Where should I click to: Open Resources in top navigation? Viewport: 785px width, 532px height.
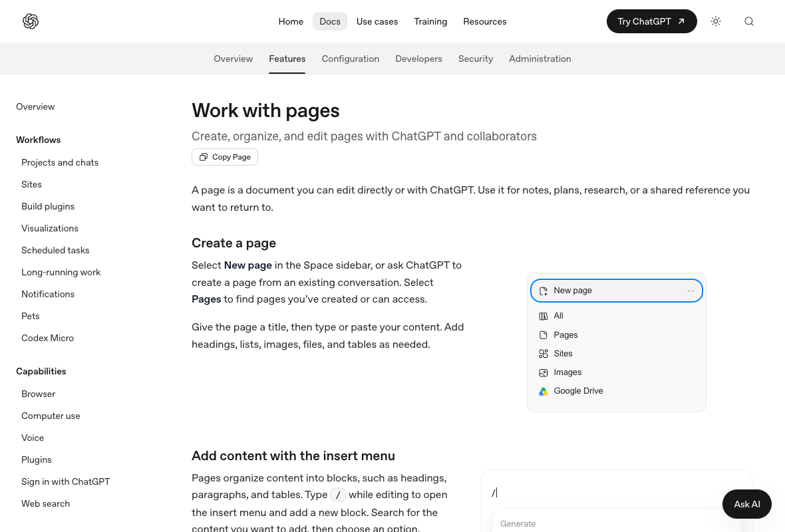tap(484, 21)
